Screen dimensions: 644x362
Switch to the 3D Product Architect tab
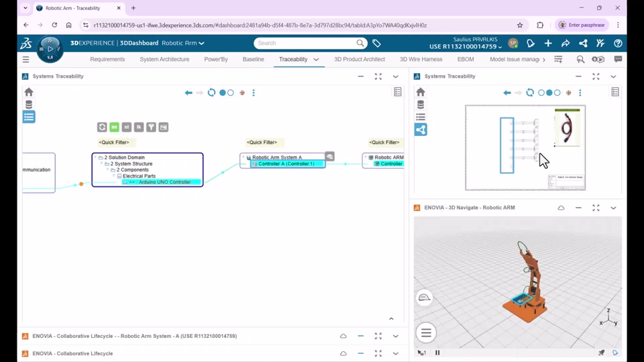(360, 60)
